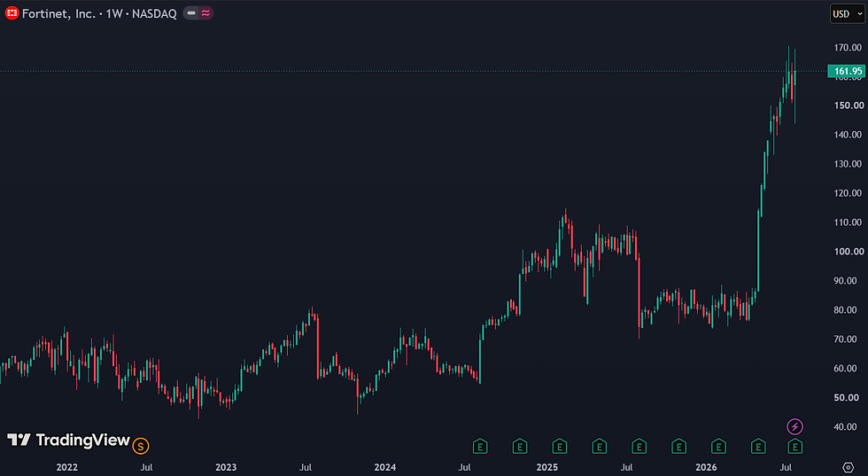This screenshot has height=476, width=868.
Task: Click the 100.00 price axis label
Action: (x=849, y=252)
